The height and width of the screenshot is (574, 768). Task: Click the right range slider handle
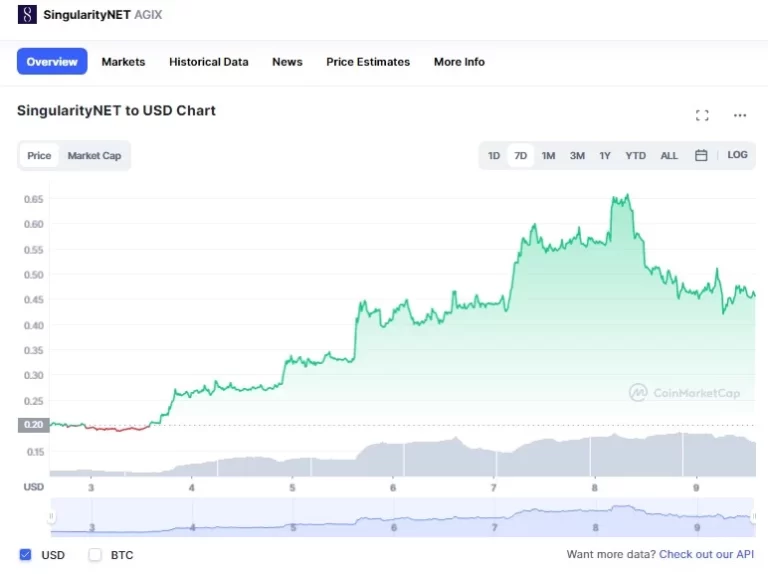754,516
